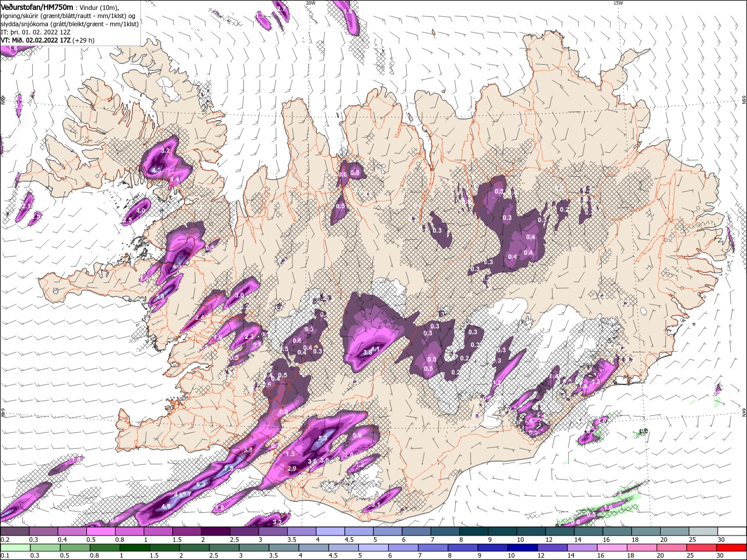Click the 3.1 precipitation value label

[376, 505]
